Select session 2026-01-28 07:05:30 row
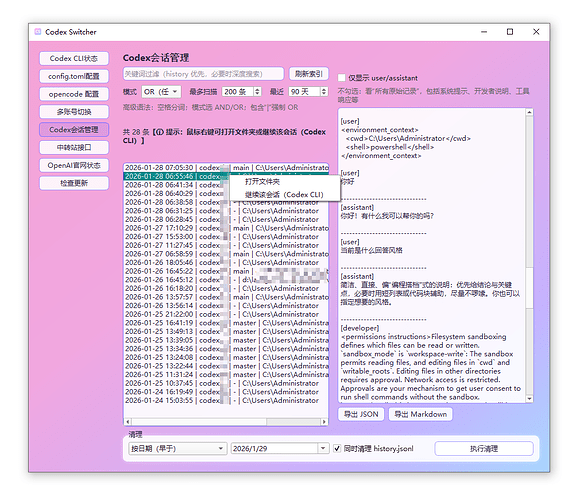 click(226, 168)
